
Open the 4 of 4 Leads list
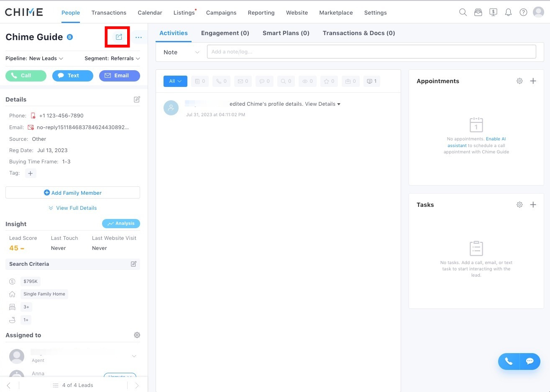pyautogui.click(x=73, y=385)
